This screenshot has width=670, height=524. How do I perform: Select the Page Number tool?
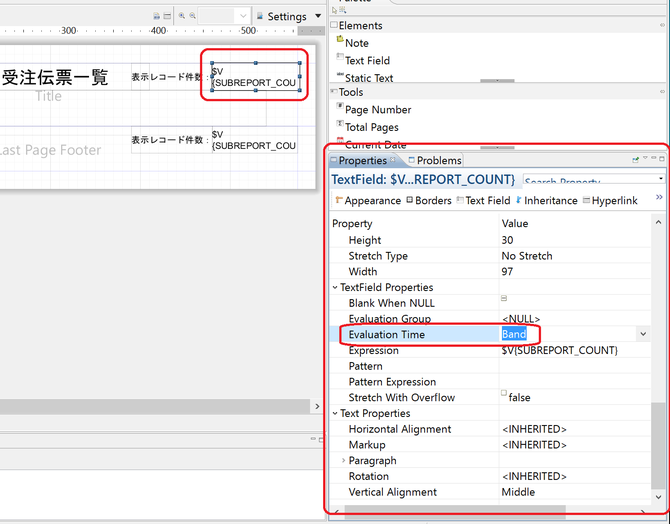[377, 110]
